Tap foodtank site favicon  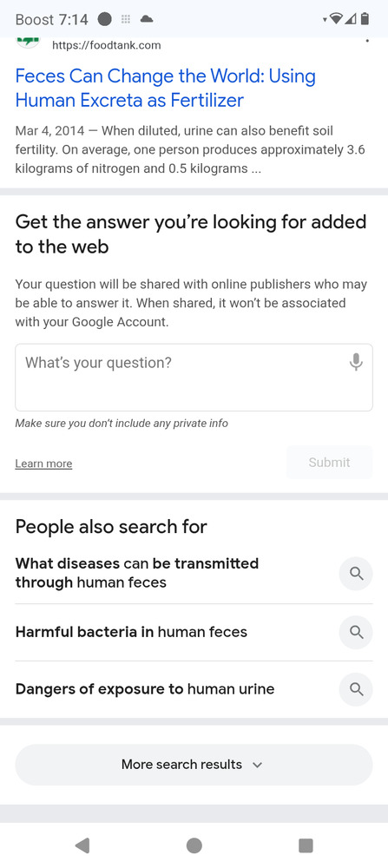point(28,42)
